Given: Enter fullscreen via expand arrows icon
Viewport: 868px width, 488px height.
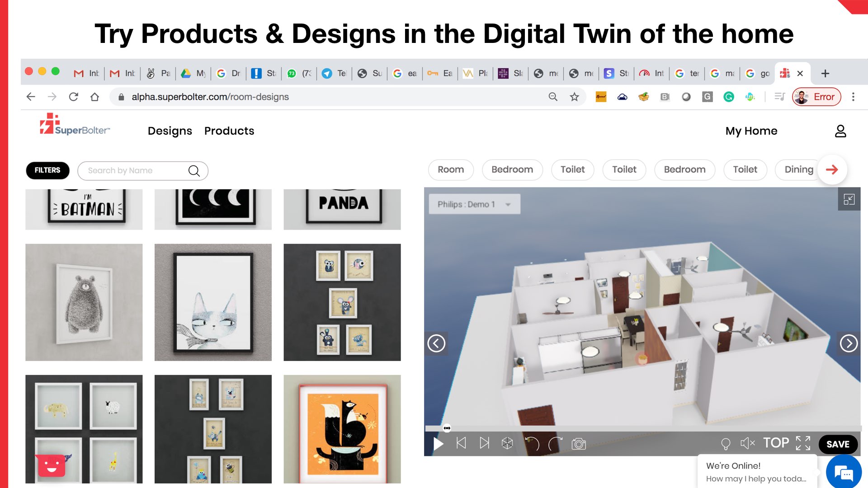Looking at the screenshot, I should pos(803,443).
